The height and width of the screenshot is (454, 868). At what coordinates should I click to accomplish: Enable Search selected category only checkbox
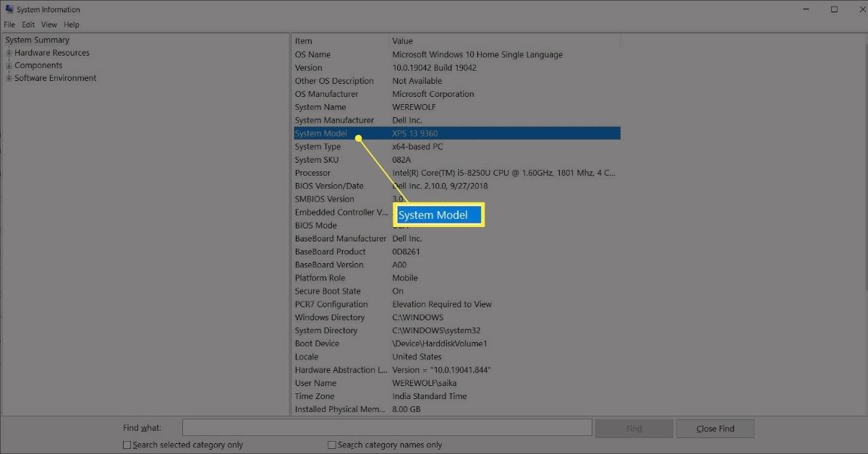(x=127, y=445)
